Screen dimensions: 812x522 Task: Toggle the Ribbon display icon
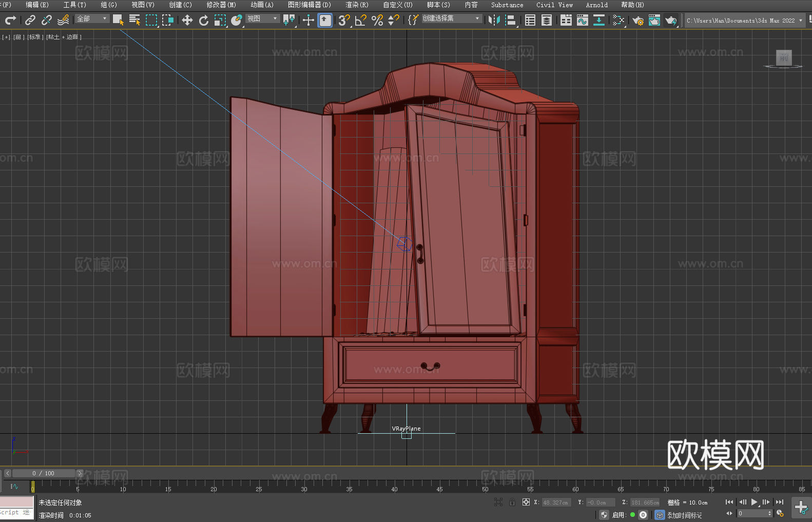pyautogui.click(x=566, y=20)
